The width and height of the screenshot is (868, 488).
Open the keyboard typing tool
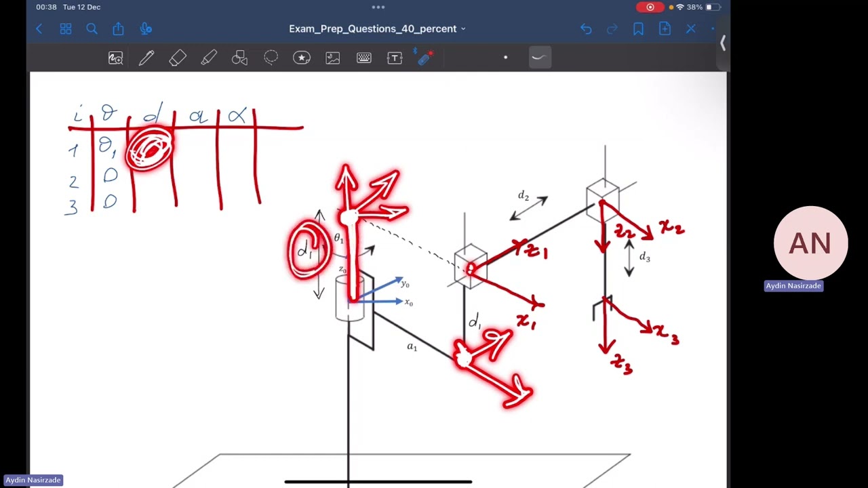coord(364,58)
